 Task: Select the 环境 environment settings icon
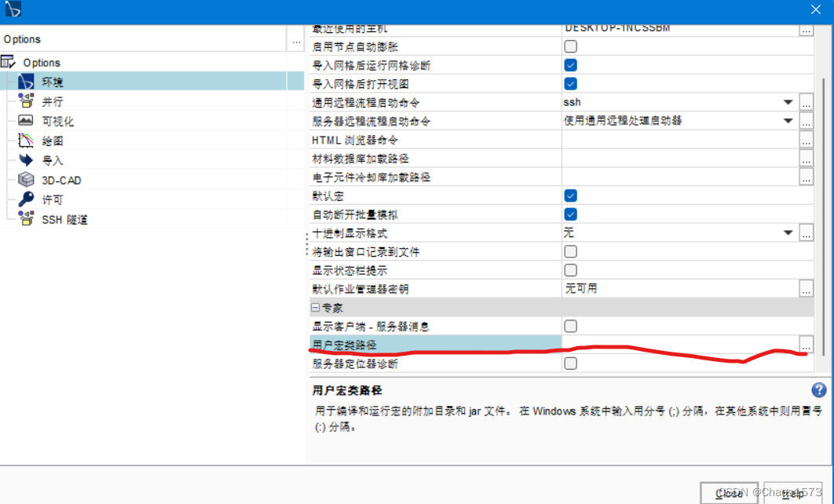[27, 81]
